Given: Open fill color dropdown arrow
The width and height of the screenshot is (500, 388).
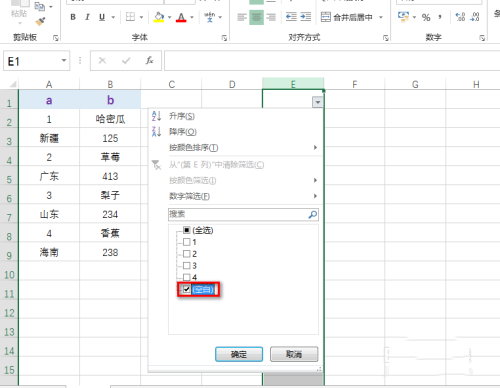Looking at the screenshot, I should 169,17.
